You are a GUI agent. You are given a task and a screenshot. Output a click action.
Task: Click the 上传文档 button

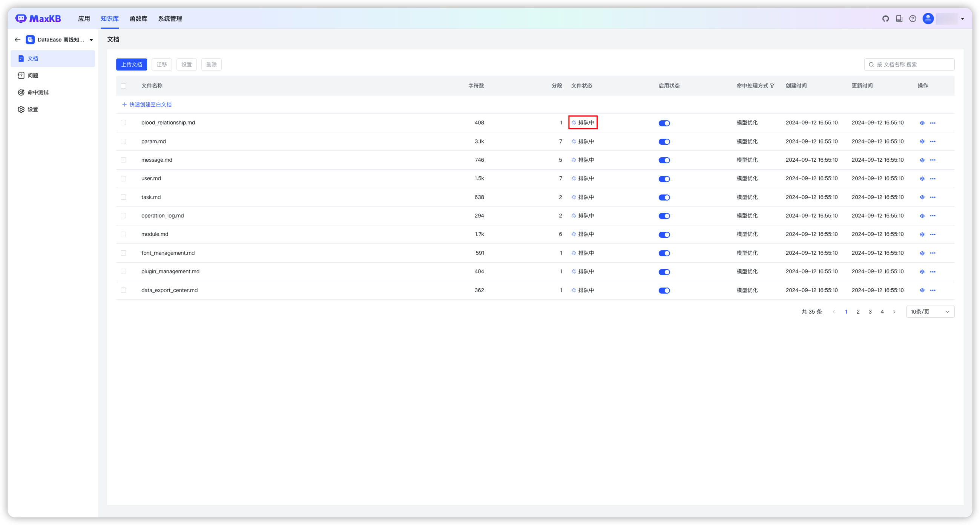(131, 64)
